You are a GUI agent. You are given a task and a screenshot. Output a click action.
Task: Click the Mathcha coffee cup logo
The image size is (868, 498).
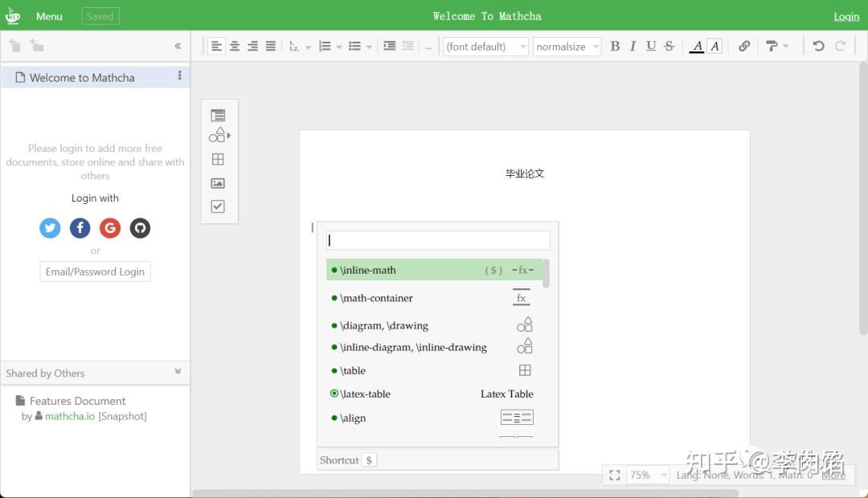[12, 16]
